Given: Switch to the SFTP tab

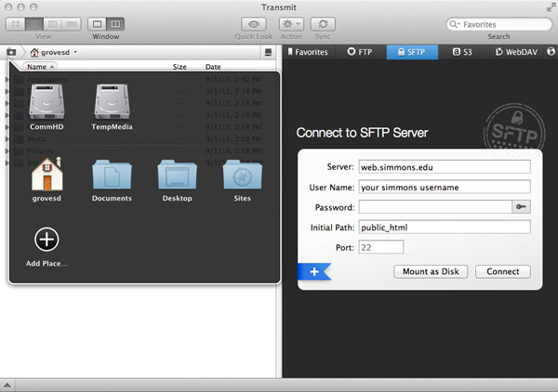Looking at the screenshot, I should pyautogui.click(x=412, y=52).
